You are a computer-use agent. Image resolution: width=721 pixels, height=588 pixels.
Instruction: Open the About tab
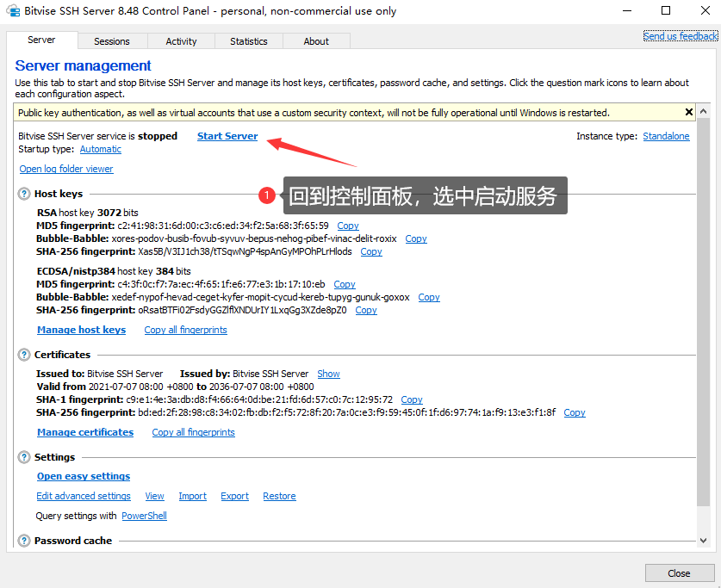[x=316, y=41]
